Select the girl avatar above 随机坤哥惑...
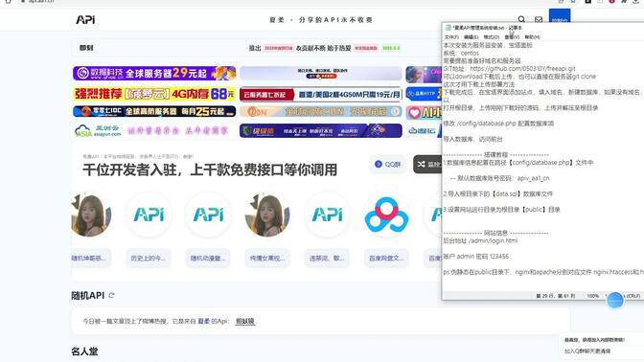Image resolution: width=644 pixels, height=362 pixels. click(91, 215)
